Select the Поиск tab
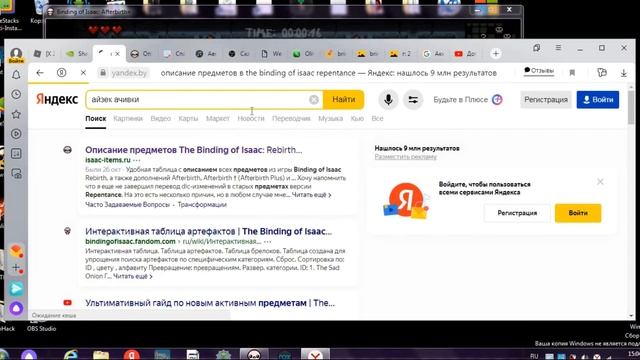The width and height of the screenshot is (640, 360). pyautogui.click(x=96, y=119)
